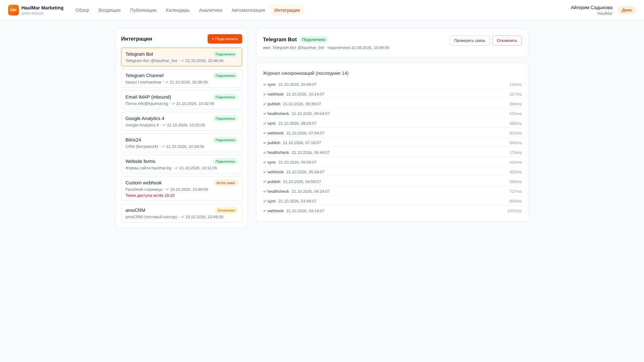
Task: Click Проверить связь button
Action: (x=470, y=41)
